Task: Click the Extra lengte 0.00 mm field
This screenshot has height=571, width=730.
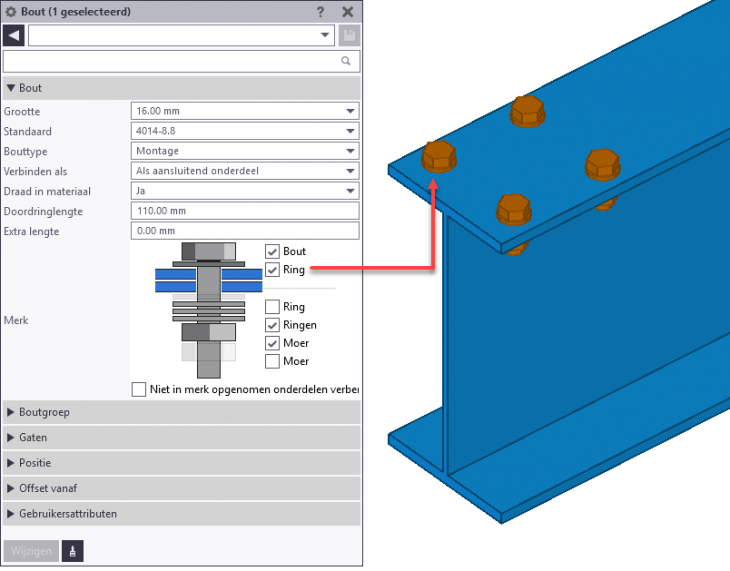Action: 245,231
